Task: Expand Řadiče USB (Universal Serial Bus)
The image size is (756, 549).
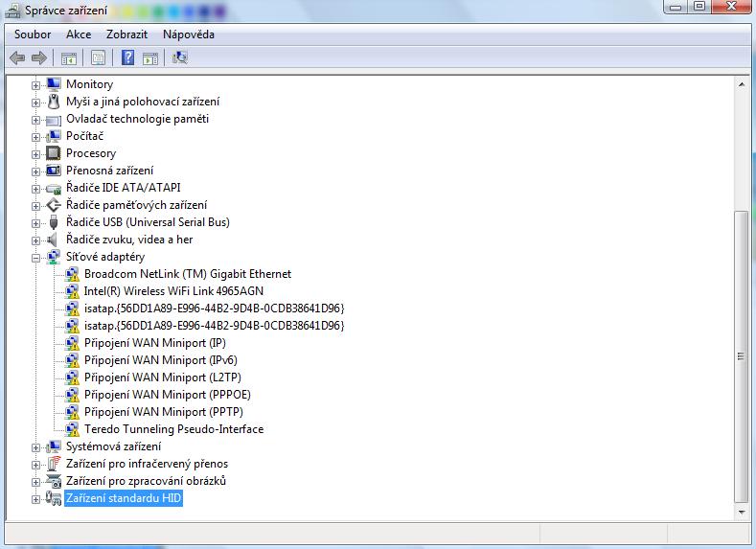Action: click(36, 222)
